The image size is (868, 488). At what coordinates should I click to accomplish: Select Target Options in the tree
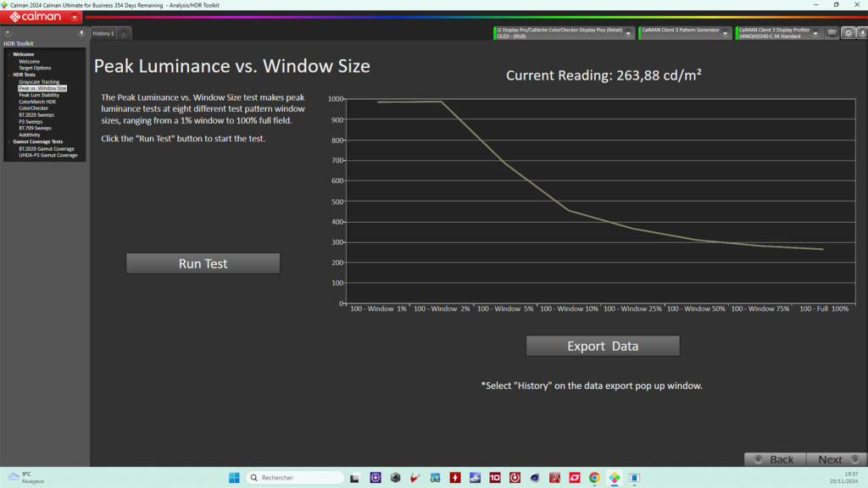(35, 68)
